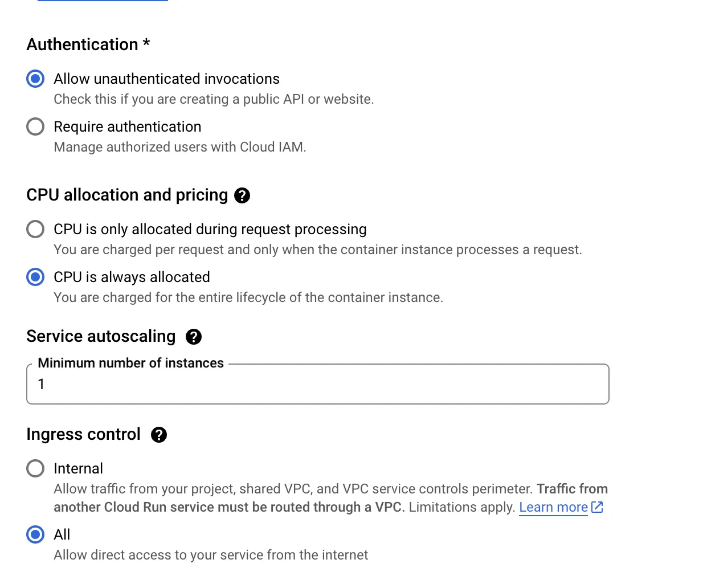Image resolution: width=703 pixels, height=588 pixels.
Task: Pick the CPU is always allocated radio
Action: tap(35, 277)
